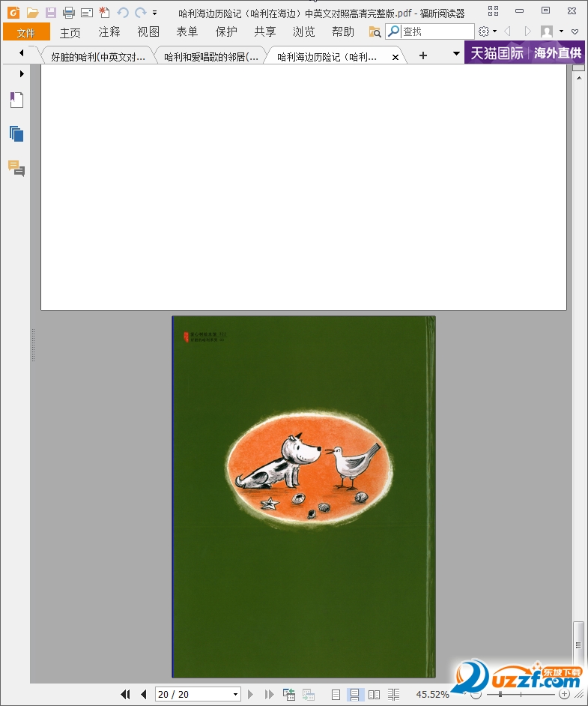Screen dimensions: 588x706
Task: Switch to tab 好脏的哈利(中英文对...
Action: pyautogui.click(x=98, y=57)
